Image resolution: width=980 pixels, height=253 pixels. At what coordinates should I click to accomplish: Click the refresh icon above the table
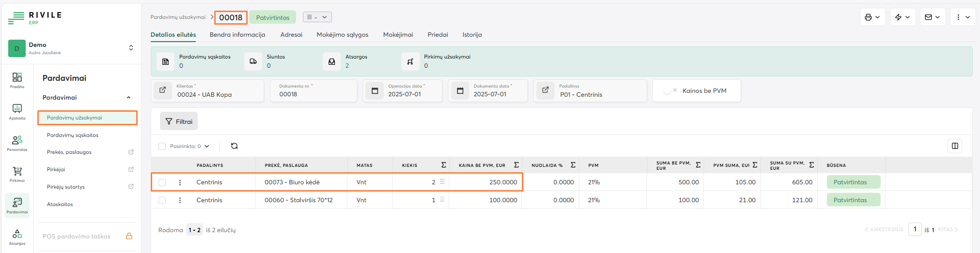click(x=234, y=146)
